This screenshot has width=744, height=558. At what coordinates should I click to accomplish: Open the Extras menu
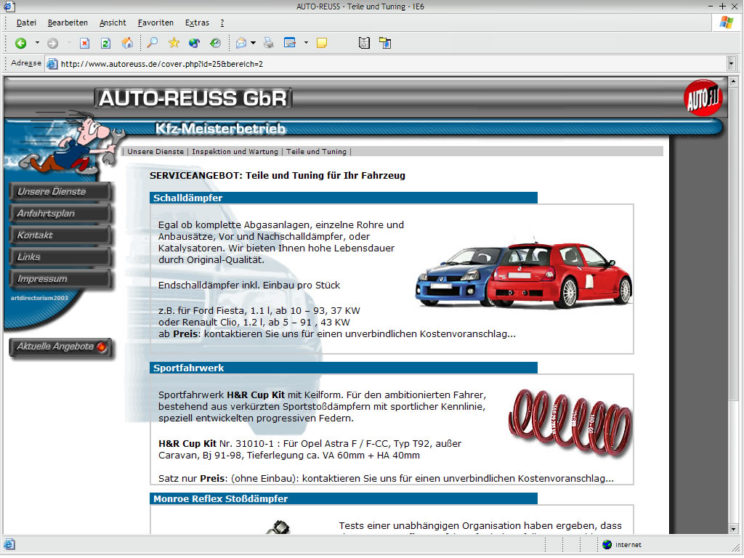pos(197,23)
